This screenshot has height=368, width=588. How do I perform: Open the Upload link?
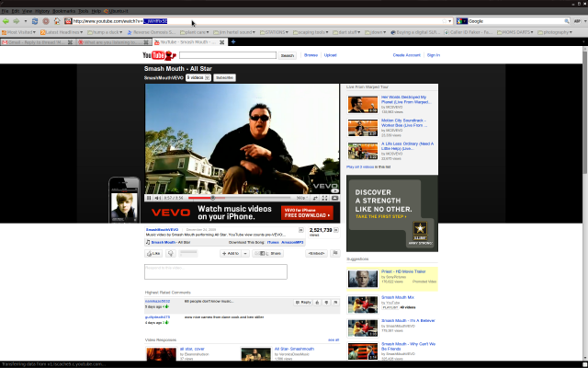tap(330, 55)
